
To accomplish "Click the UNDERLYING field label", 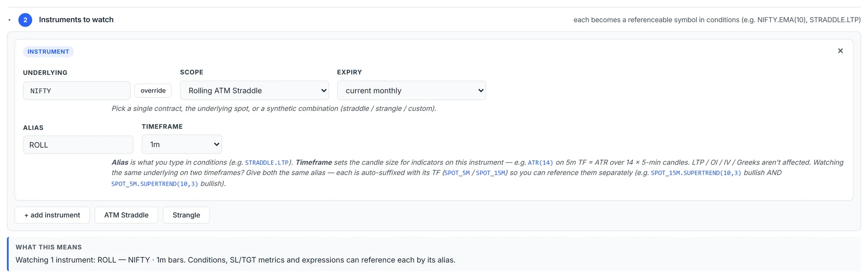I will tap(45, 73).
